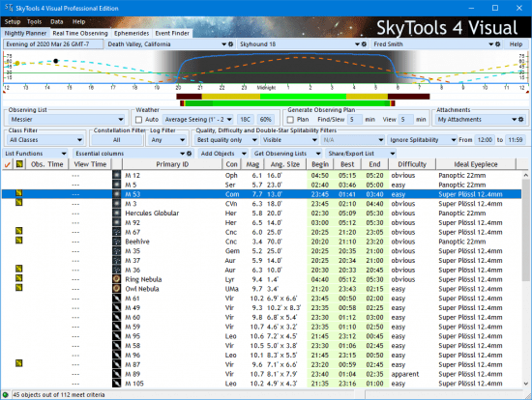This screenshot has width=532, height=400.
Task: Expand Observing List Messier dropdown
Action: (121, 119)
